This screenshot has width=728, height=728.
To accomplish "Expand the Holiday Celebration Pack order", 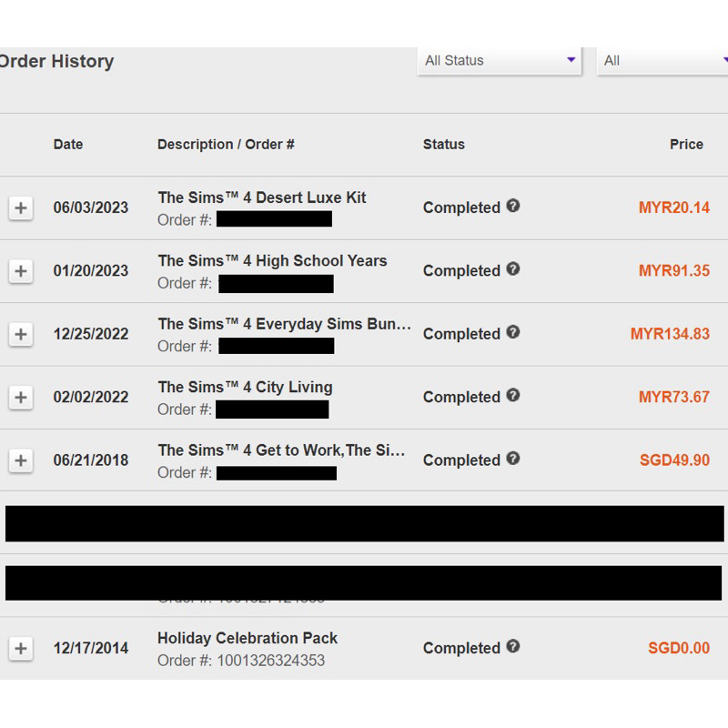I will (x=21, y=649).
